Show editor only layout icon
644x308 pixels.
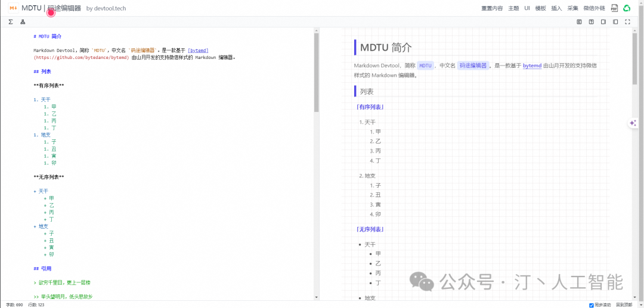(603, 21)
